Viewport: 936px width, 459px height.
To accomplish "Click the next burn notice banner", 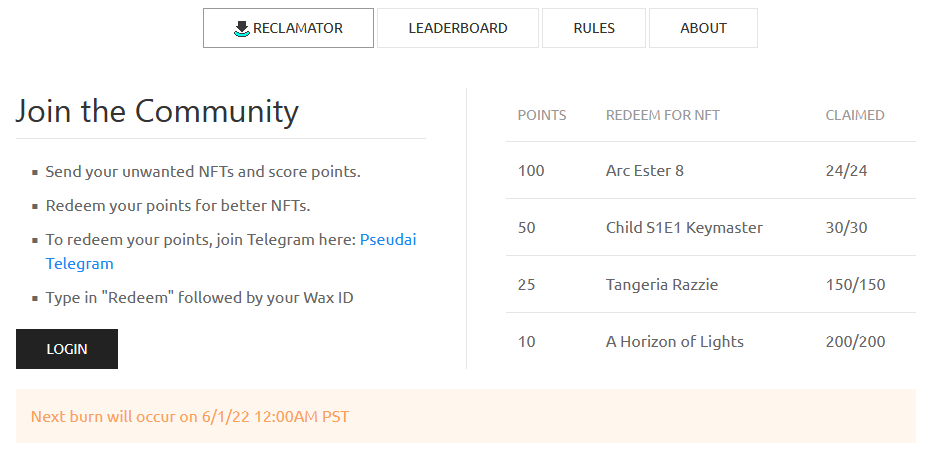I will click(x=466, y=416).
